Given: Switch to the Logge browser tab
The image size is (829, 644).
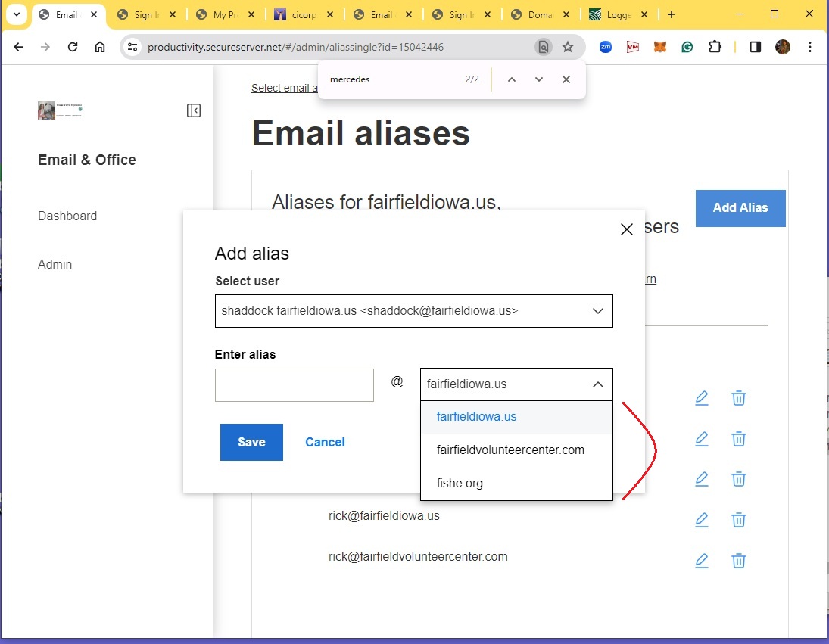Looking at the screenshot, I should [x=613, y=15].
